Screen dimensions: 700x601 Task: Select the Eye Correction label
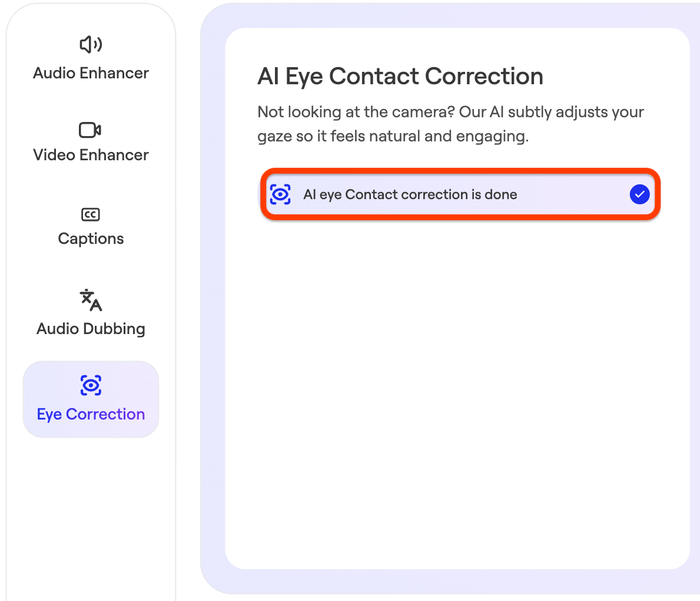point(91,414)
